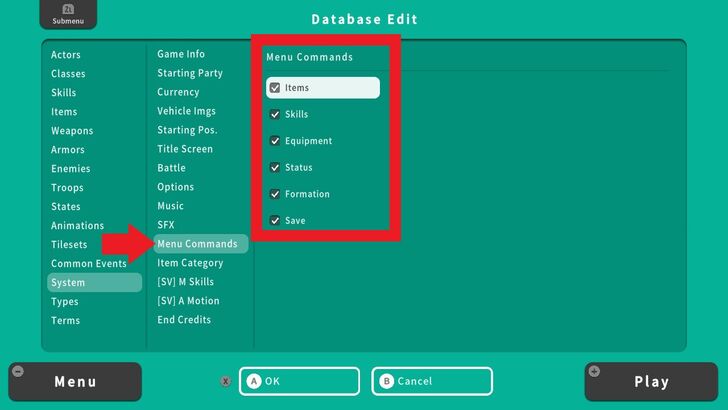Viewport: 728px width, 410px height.
Task: Click the B button icon in Cancel
Action: pyautogui.click(x=386, y=381)
